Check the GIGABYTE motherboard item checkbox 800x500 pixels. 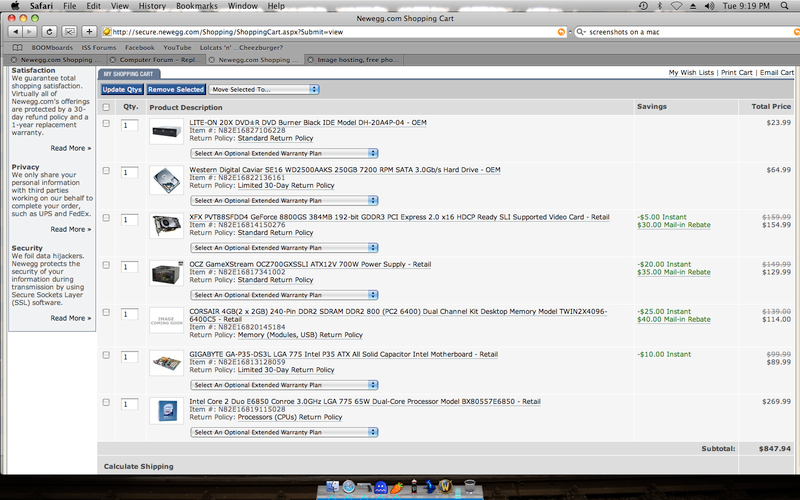[106, 355]
